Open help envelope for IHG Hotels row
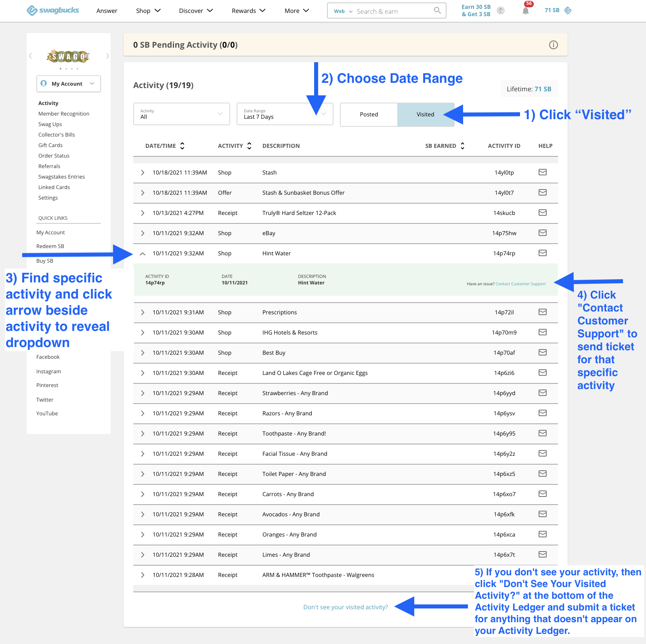The width and height of the screenshot is (646, 644). click(543, 332)
